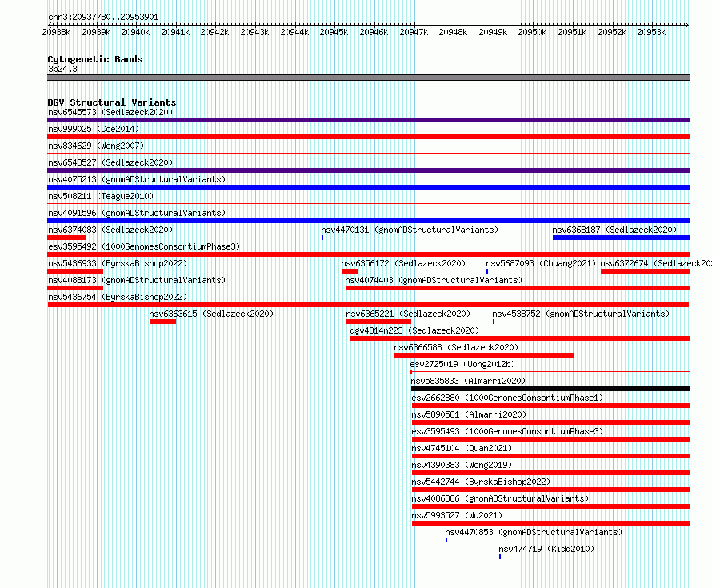Select esv3595492 (1000GenomesConsortiumPhase3) label
The image size is (712, 588).
tap(144, 246)
